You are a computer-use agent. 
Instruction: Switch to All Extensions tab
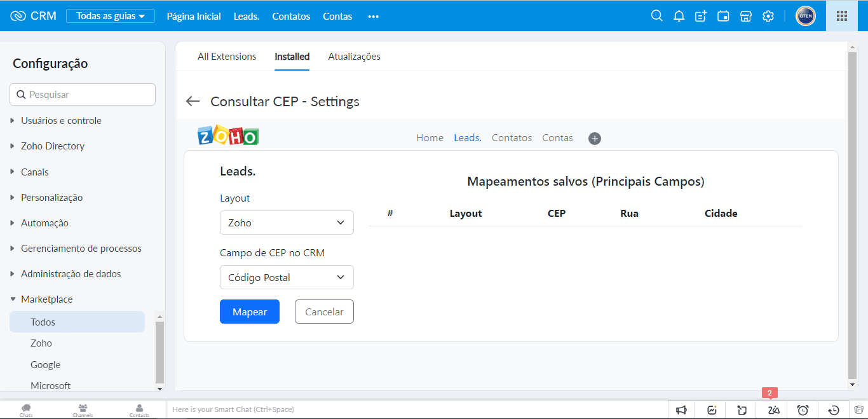click(227, 57)
